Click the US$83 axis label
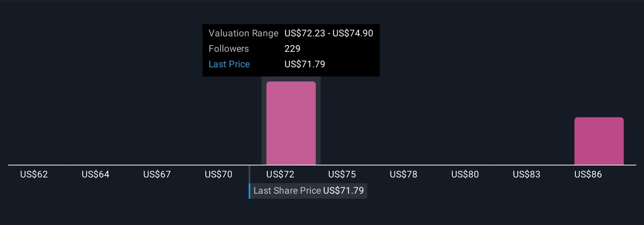 pos(527,175)
